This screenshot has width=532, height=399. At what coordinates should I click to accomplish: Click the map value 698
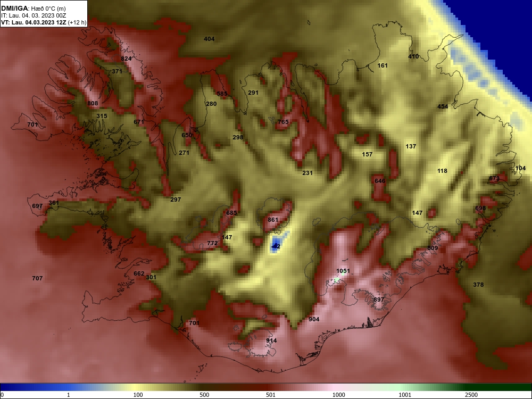coord(480,209)
